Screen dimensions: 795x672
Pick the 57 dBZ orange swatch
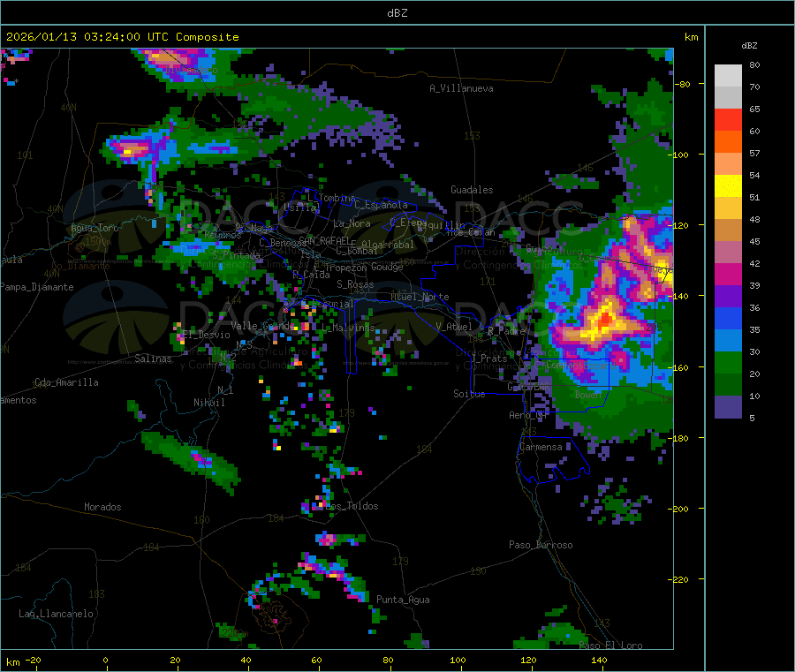coord(728,142)
